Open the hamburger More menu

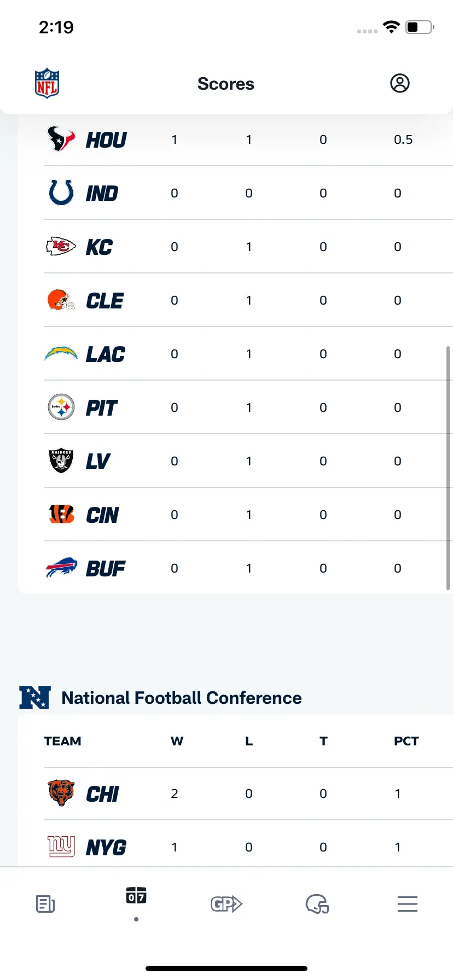click(408, 904)
